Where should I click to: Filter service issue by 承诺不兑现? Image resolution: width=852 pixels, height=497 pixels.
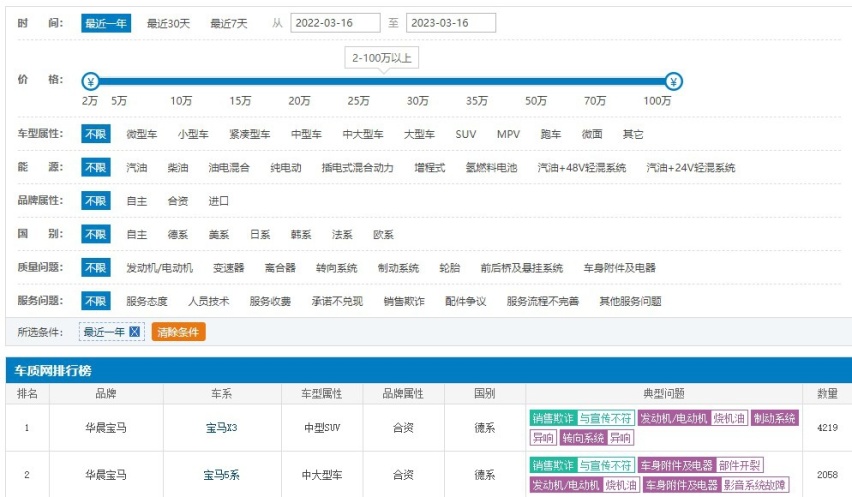[337, 301]
